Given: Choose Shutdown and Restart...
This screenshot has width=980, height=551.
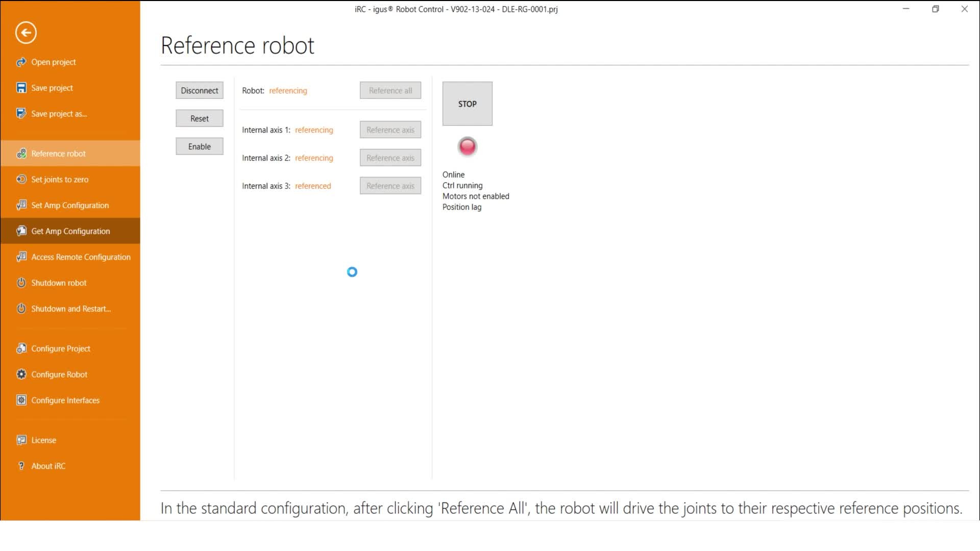Looking at the screenshot, I should point(71,309).
